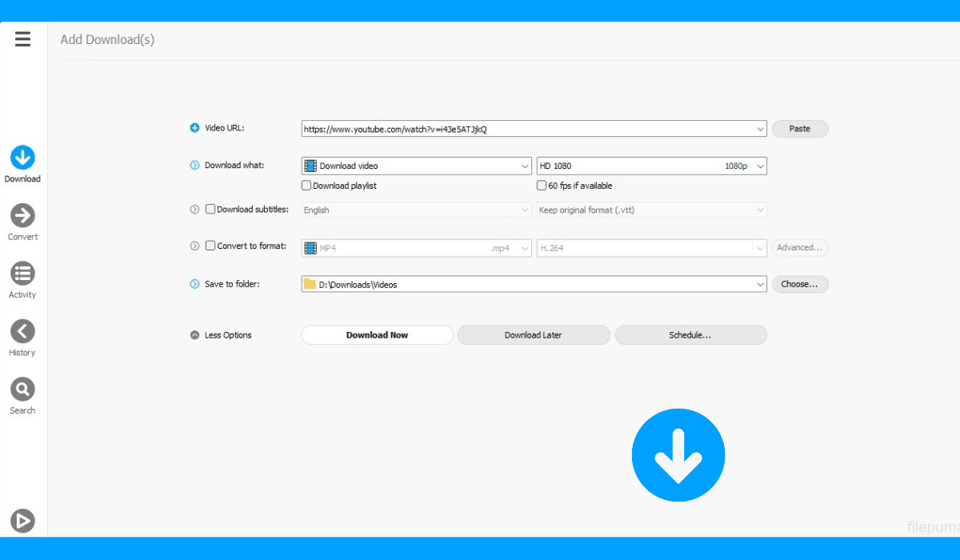960x560 pixels.
Task: Click the Schedule... button
Action: point(690,335)
